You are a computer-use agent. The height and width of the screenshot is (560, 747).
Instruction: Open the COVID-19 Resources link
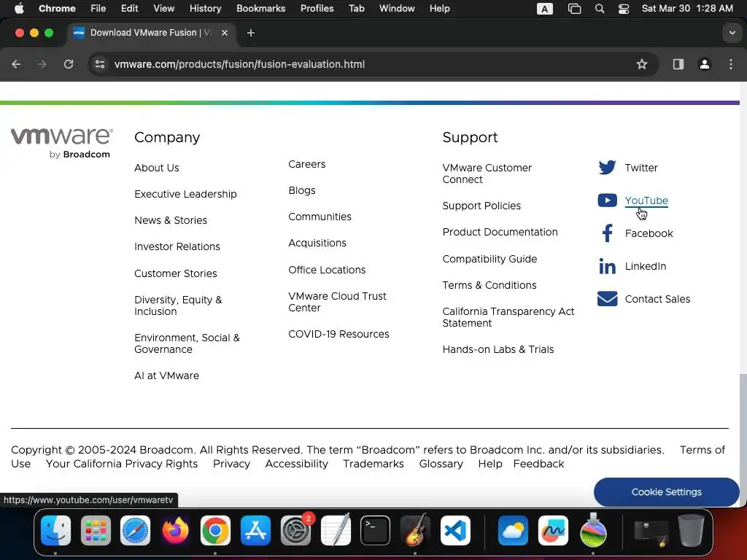tap(338, 334)
